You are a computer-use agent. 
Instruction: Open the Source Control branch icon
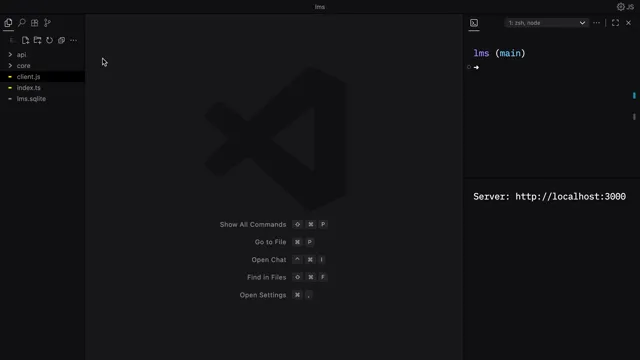(x=47, y=23)
